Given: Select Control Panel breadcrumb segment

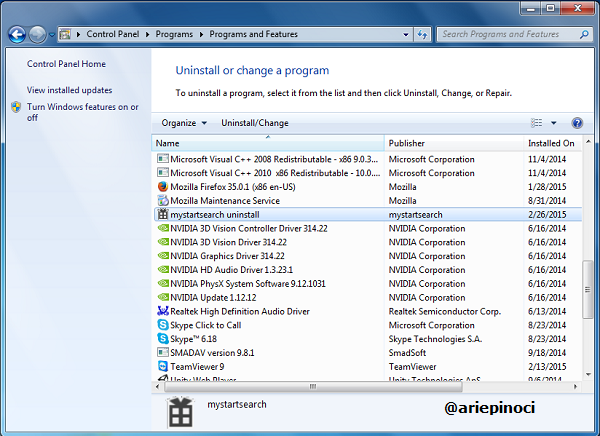Looking at the screenshot, I should point(112,34).
